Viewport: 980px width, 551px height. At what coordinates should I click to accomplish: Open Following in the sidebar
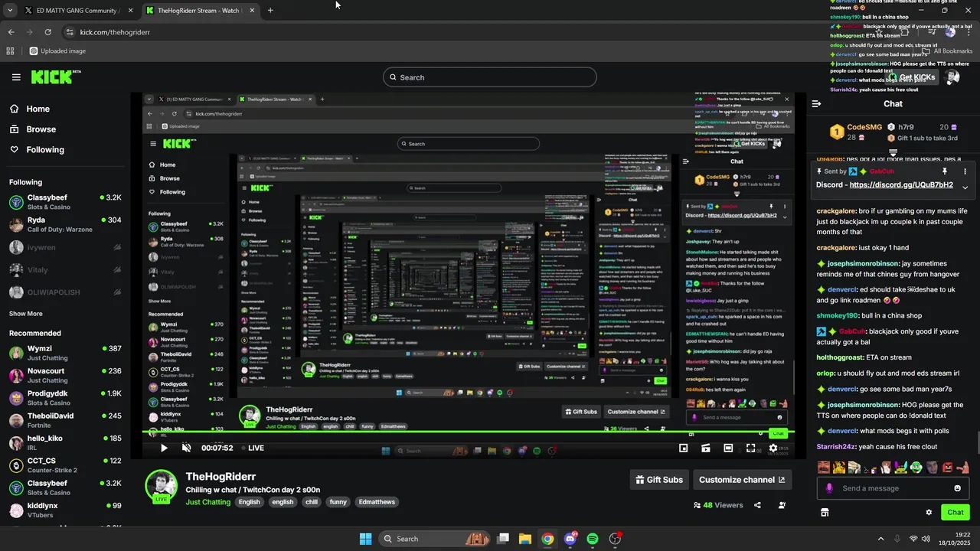click(38, 150)
